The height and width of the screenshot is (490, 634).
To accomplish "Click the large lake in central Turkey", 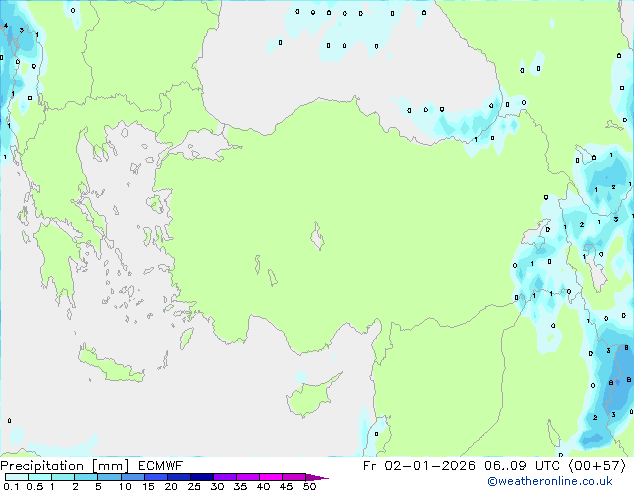I will coord(317,236).
